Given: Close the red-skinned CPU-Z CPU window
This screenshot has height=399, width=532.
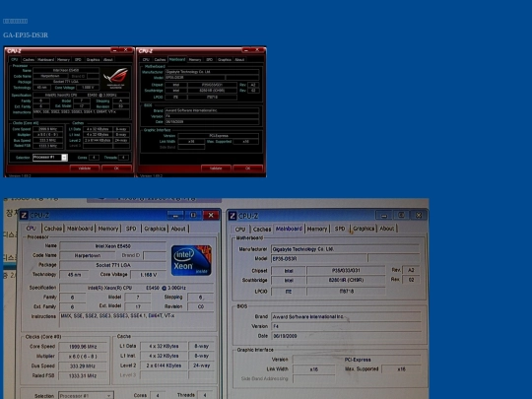Looking at the screenshot, I should coord(125,50).
